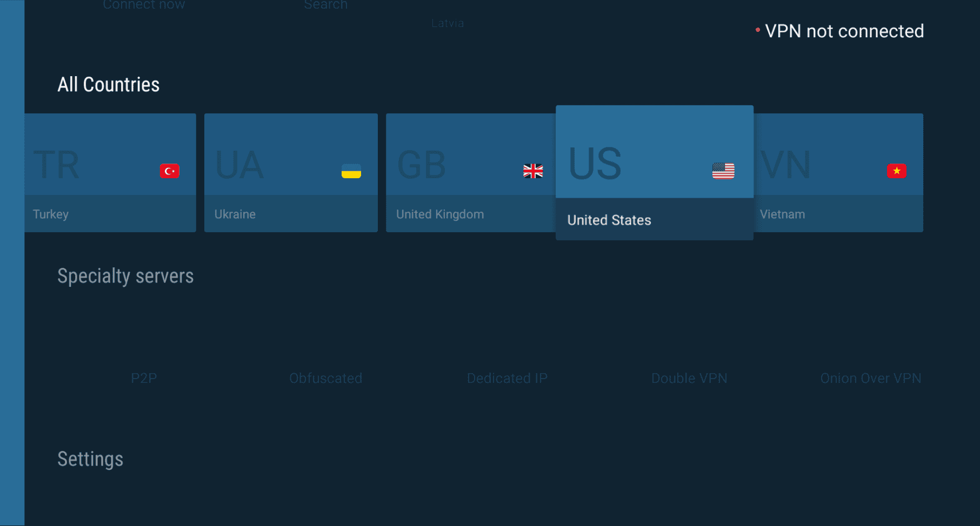Screen dimensions: 980x526
Task: Open the United Kingdom country card
Action: (471, 173)
